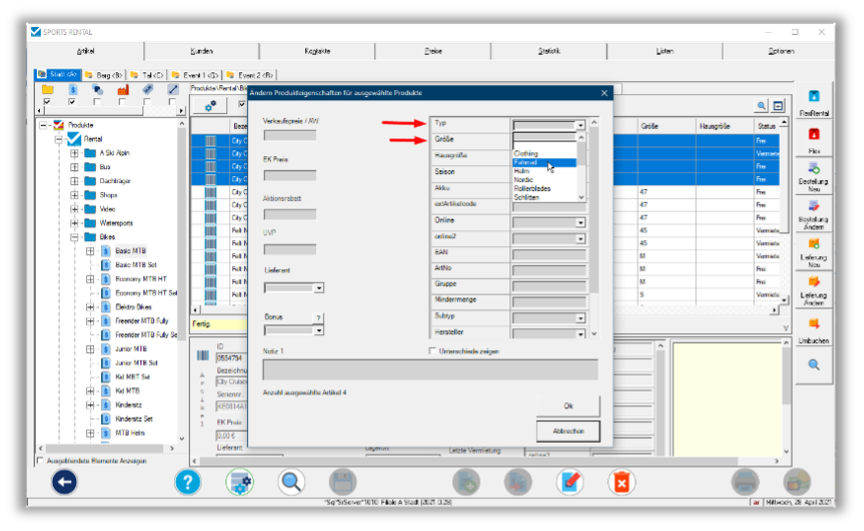Click the red delete icon in bottom toolbar
The height and width of the screenshot is (531, 864).
[621, 482]
